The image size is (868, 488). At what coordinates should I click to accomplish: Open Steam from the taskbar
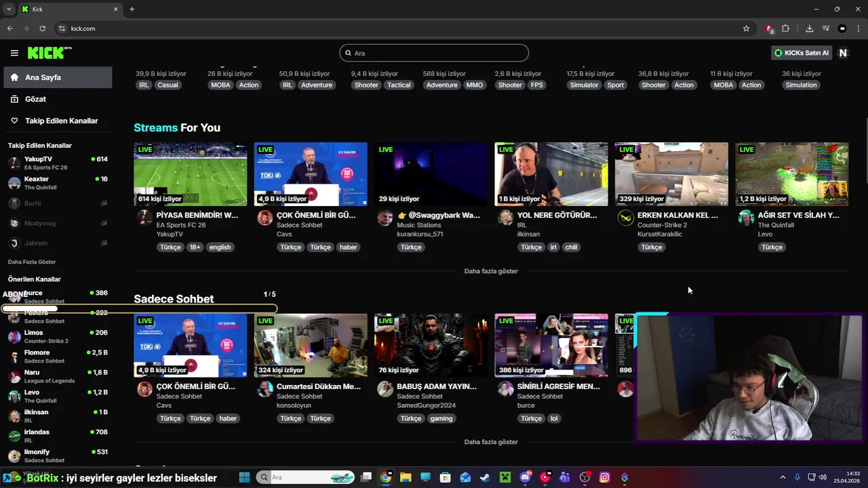pos(484,477)
